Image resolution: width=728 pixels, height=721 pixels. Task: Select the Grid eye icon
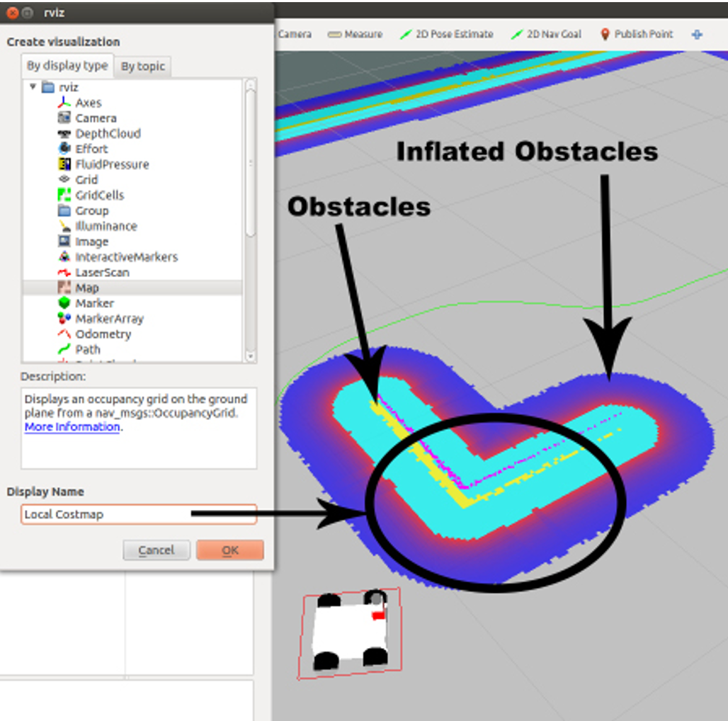[64, 180]
